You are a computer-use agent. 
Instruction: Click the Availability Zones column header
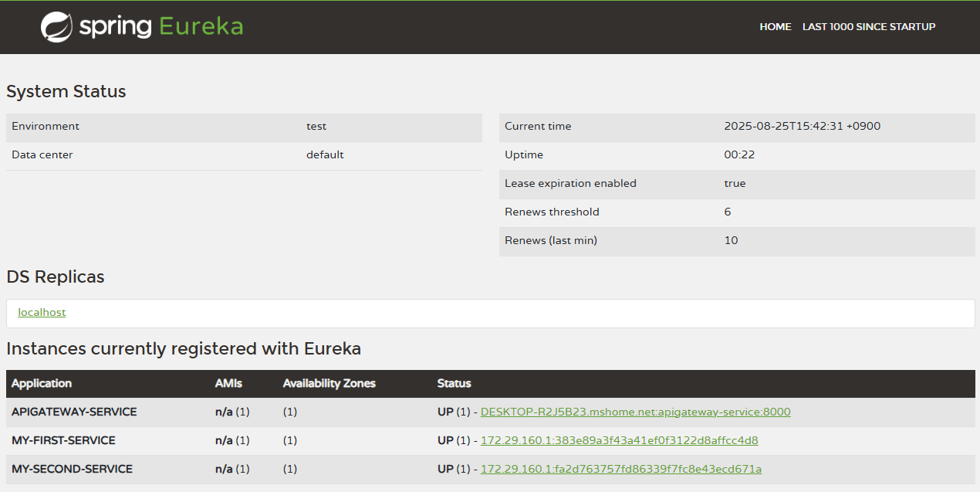329,384
